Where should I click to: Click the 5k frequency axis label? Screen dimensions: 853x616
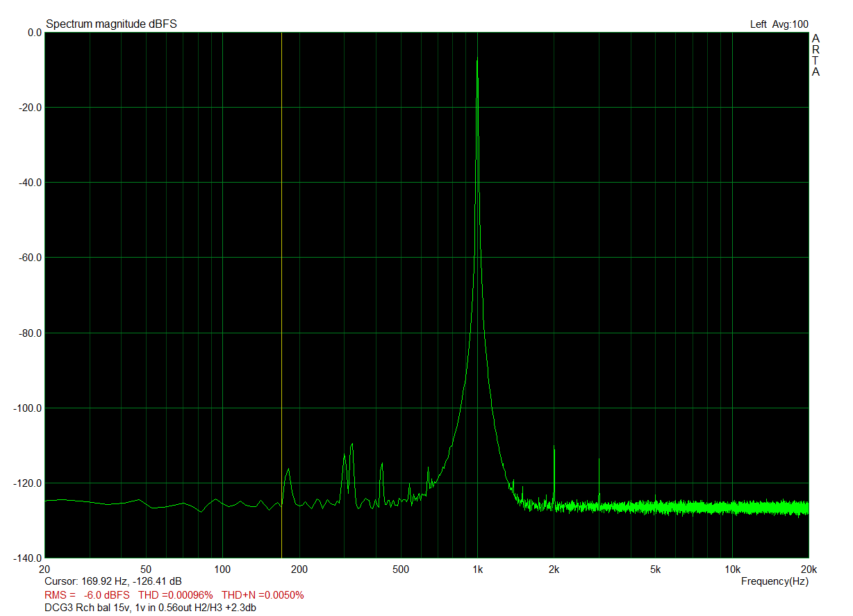point(655,569)
